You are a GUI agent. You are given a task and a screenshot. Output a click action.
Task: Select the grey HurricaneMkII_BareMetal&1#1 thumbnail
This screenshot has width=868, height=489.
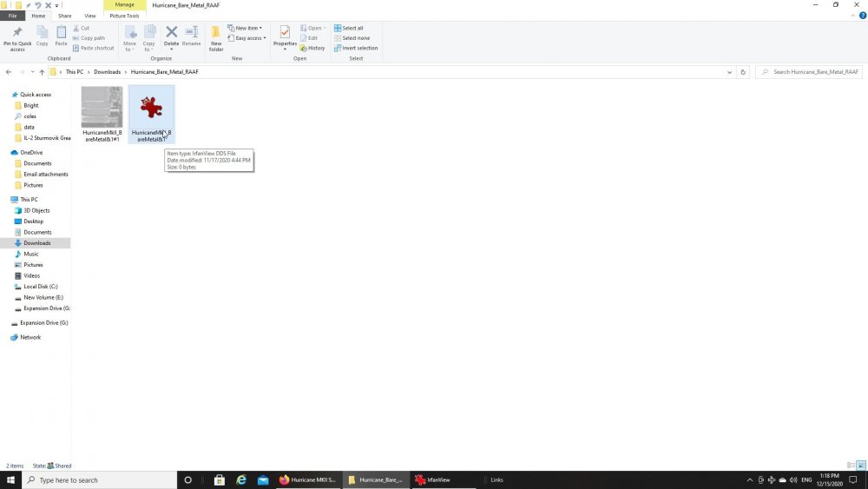point(102,108)
